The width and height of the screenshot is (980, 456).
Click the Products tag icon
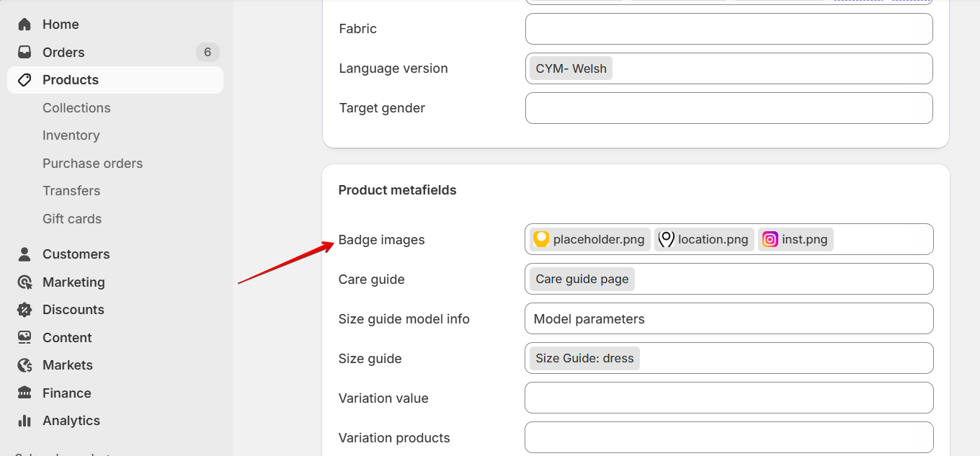[24, 80]
